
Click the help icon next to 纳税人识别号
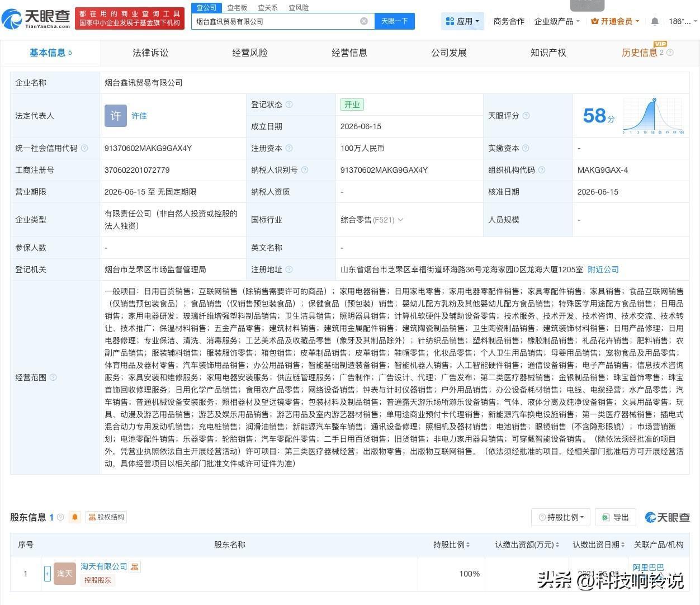click(305, 170)
